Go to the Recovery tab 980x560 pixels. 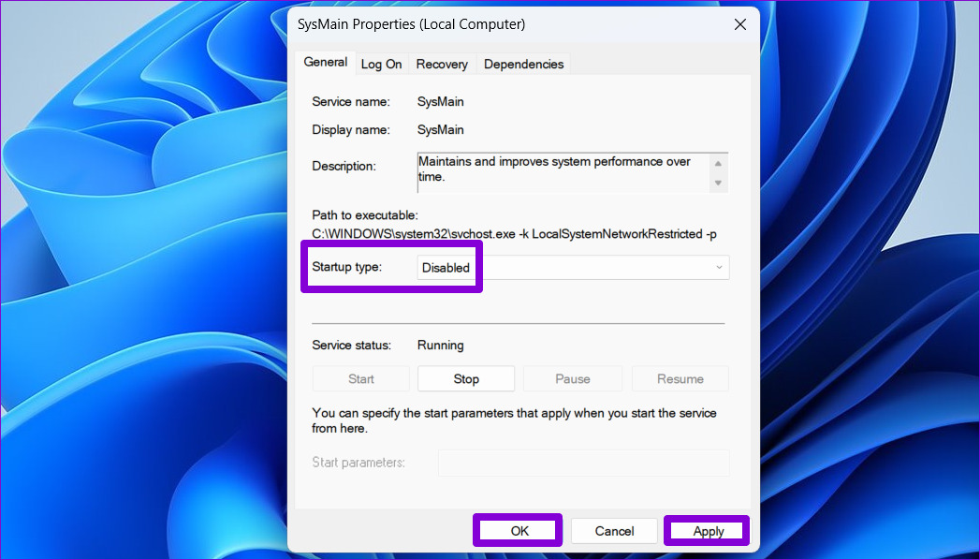tap(442, 65)
